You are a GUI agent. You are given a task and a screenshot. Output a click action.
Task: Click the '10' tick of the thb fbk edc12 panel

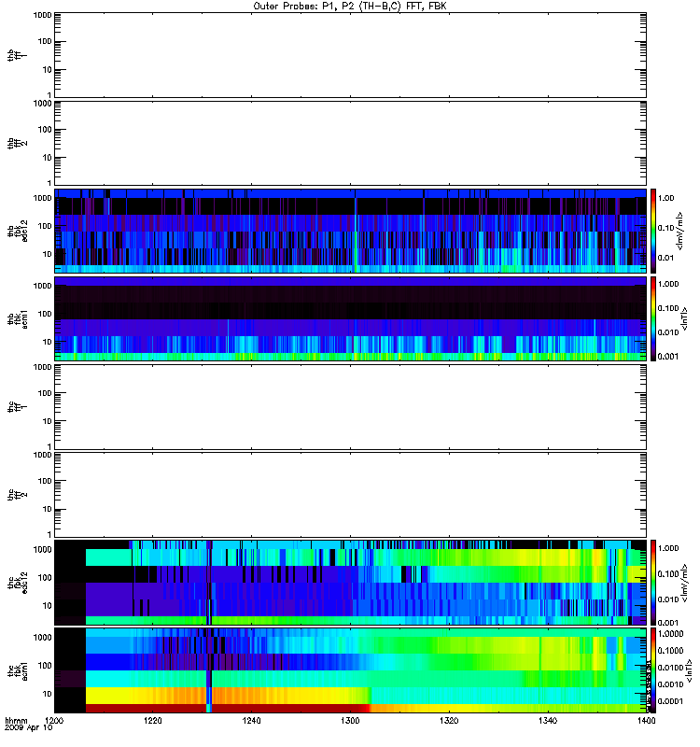(x=47, y=254)
